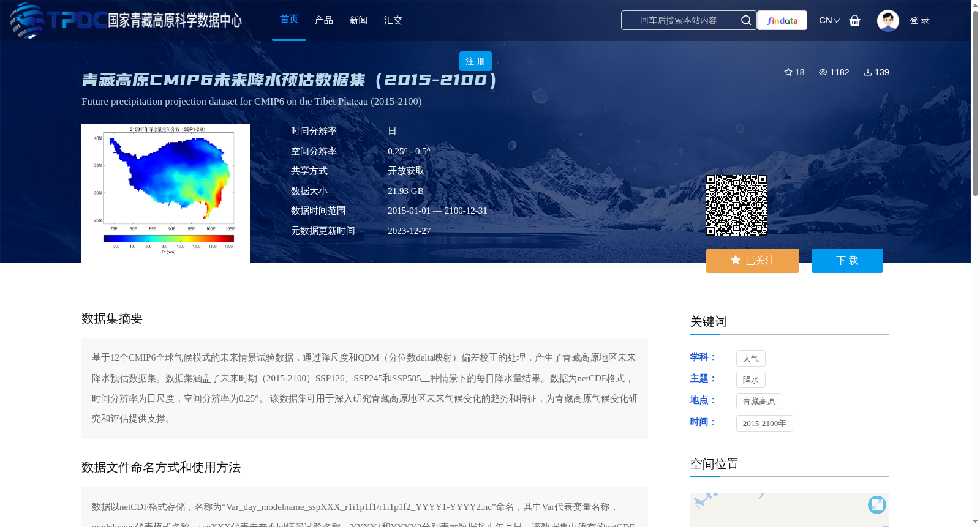Click the 0.25° - 0.5° spatial resolution value

click(x=409, y=151)
